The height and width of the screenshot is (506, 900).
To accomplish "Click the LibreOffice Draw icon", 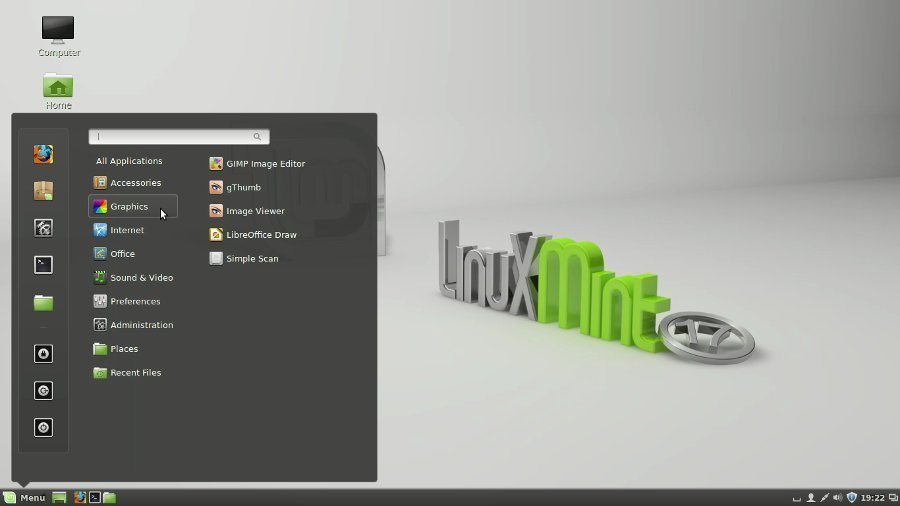I will (x=216, y=235).
